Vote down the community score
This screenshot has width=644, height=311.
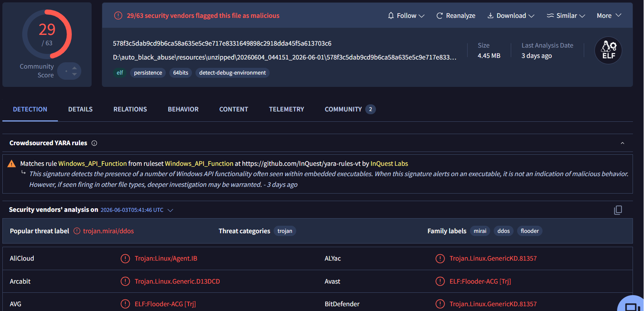click(x=75, y=74)
